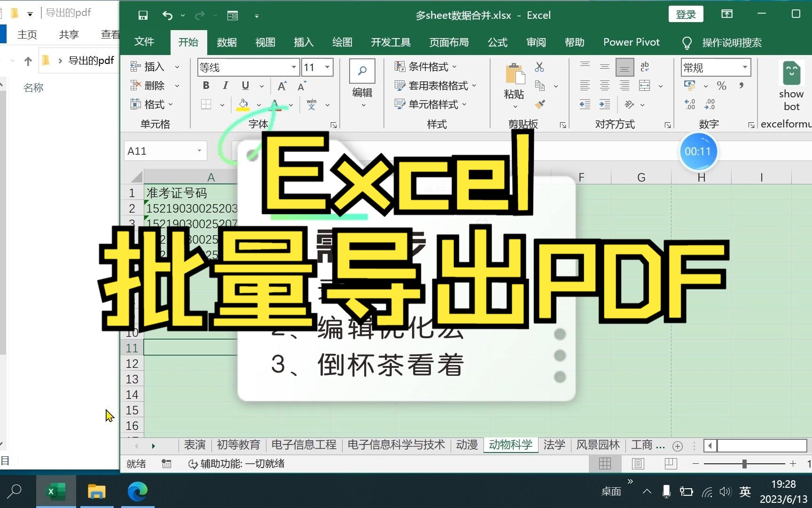
Task: Click File Explorer up arrow button
Action: (28, 61)
